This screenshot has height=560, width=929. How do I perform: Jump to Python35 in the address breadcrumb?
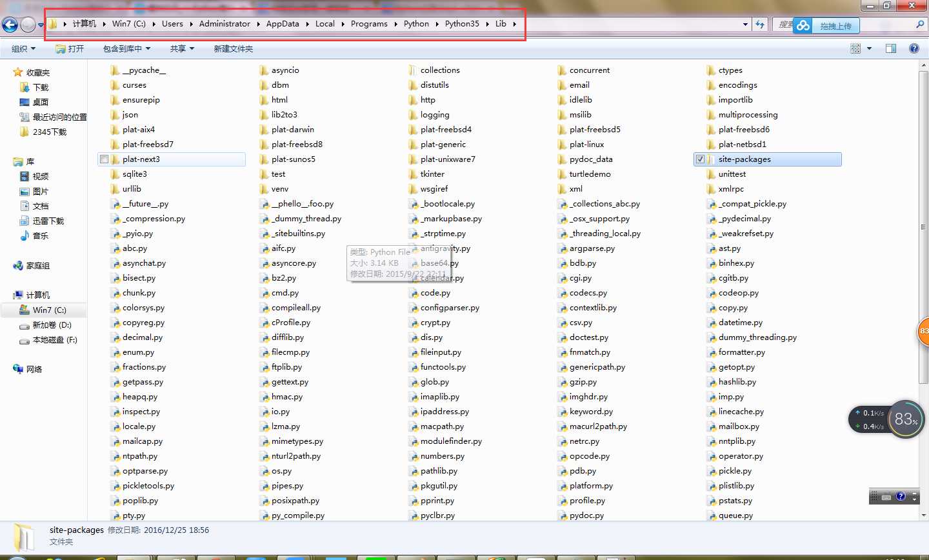[x=462, y=24]
